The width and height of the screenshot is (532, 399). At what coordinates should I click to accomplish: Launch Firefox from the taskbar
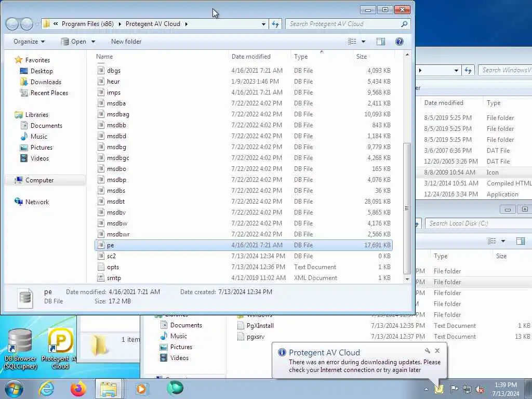coord(78,389)
